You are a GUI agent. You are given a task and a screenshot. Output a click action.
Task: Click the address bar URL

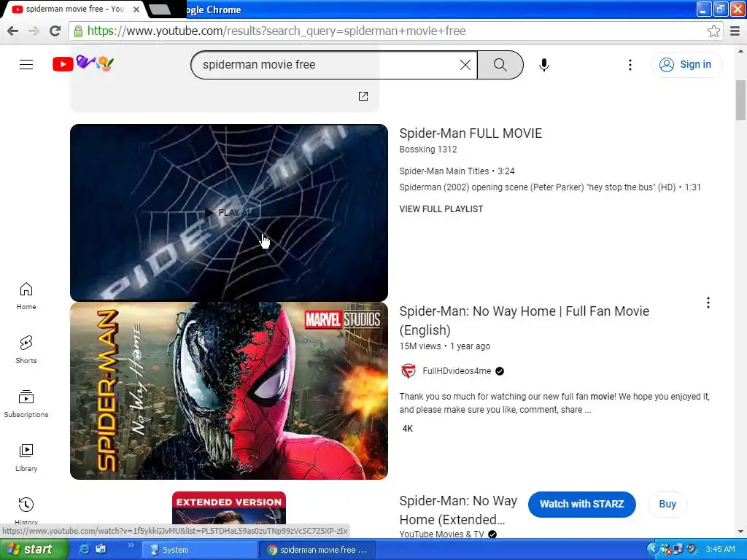tap(276, 31)
